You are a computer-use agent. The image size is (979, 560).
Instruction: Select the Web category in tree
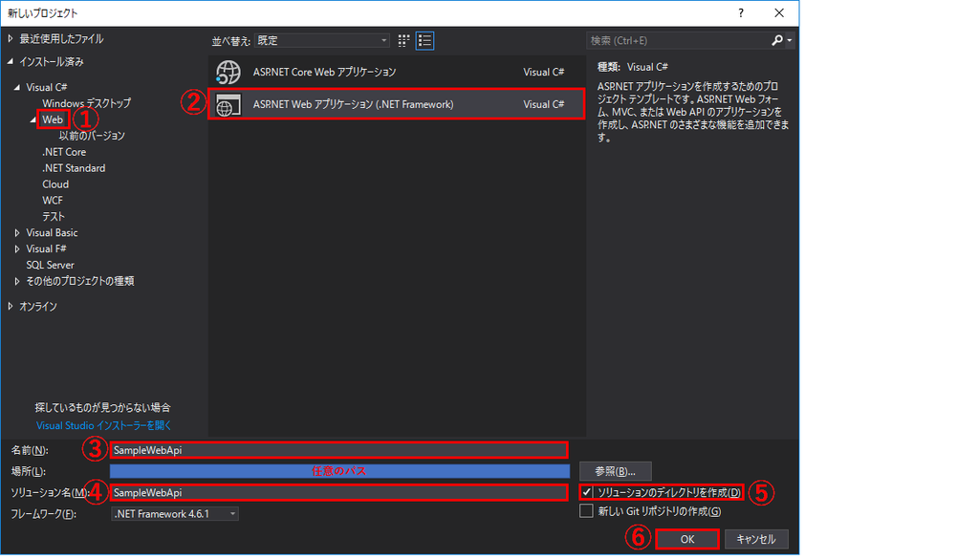(53, 119)
